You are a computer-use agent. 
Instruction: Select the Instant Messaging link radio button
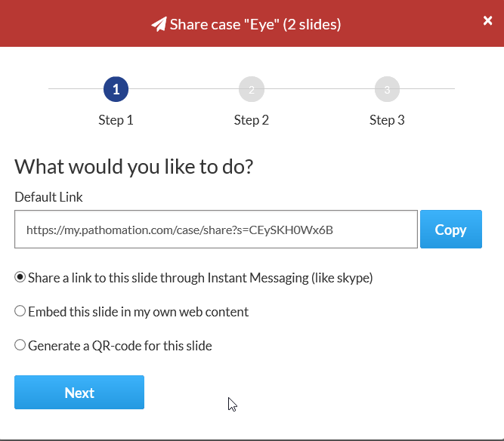(20, 277)
